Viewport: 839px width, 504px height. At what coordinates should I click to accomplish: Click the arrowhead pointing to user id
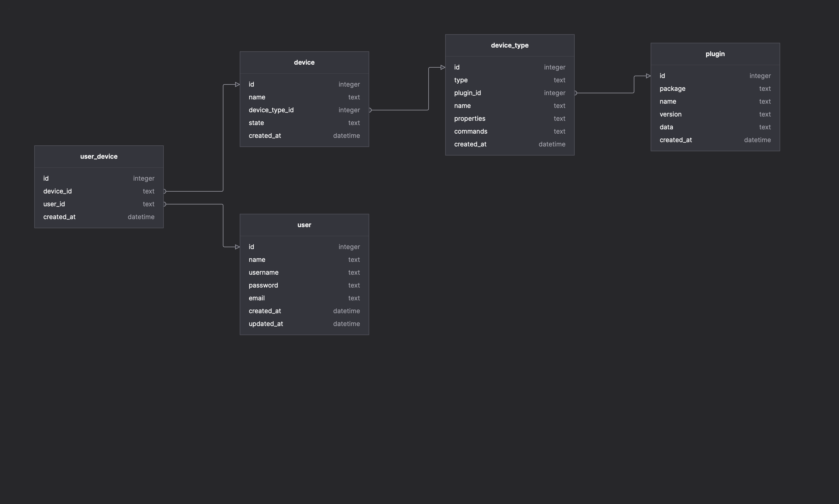click(237, 247)
